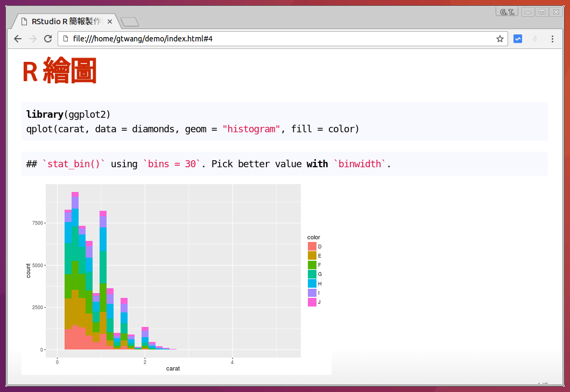This screenshot has height=392, width=570.
Task: Select the RStudio R presentation tab
Action: 65,22
